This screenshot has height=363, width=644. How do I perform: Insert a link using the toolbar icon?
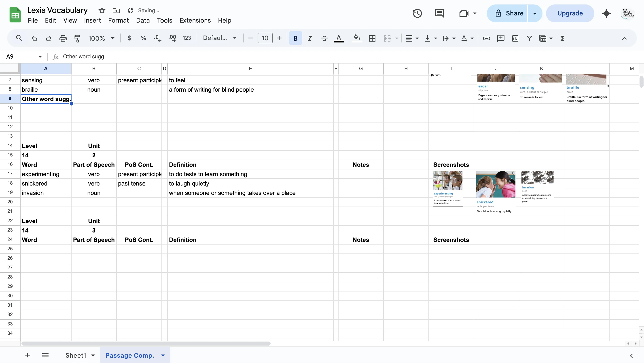click(x=486, y=38)
